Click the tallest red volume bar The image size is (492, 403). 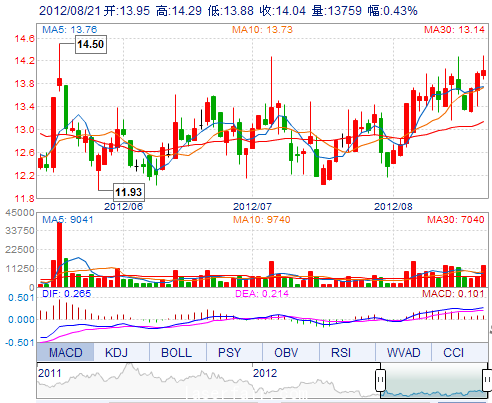coord(60,254)
